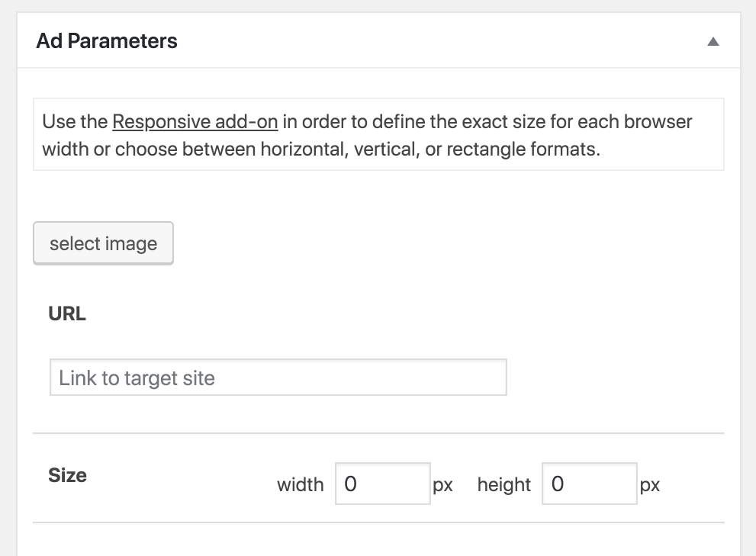Click the width label text
The image size is (756, 556).
(x=300, y=485)
